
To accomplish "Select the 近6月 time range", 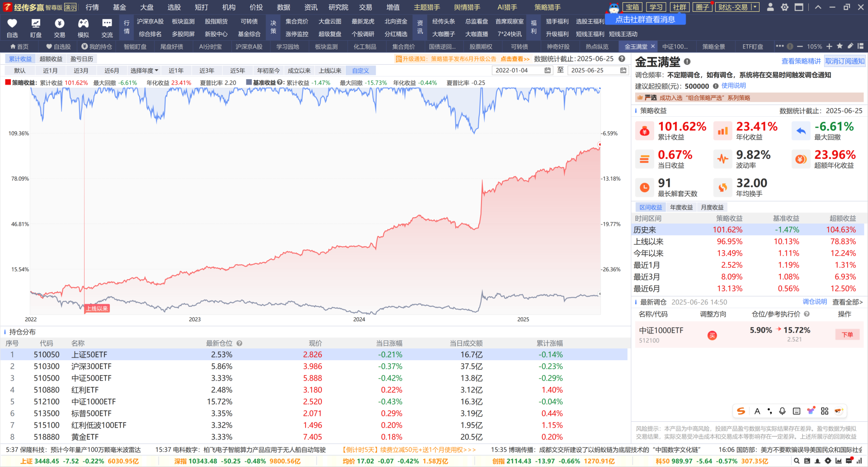I will (x=112, y=71).
